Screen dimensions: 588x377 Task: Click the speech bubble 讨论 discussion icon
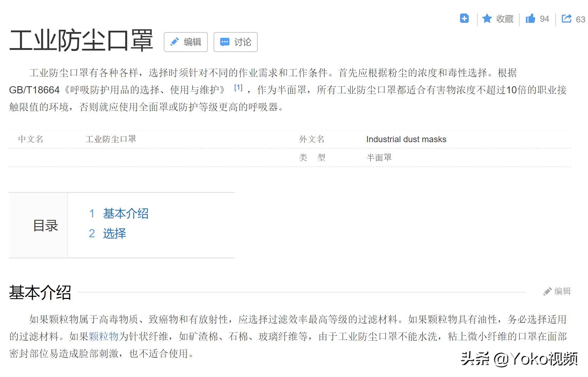coord(225,42)
